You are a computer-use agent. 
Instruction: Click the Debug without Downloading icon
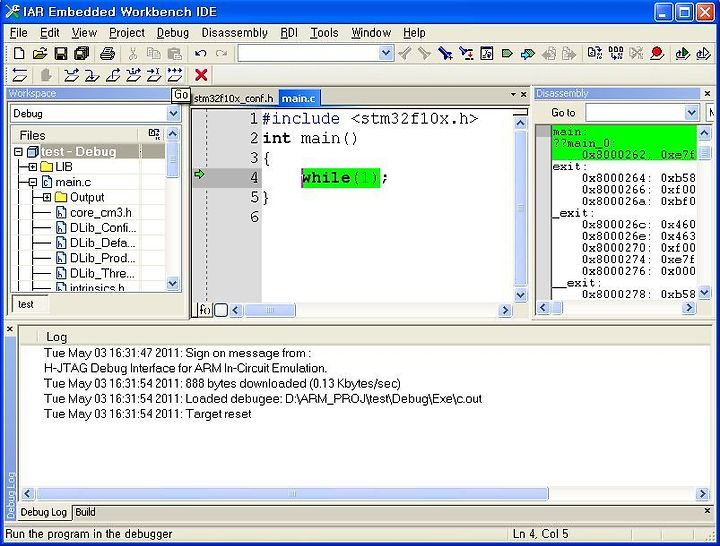point(703,54)
